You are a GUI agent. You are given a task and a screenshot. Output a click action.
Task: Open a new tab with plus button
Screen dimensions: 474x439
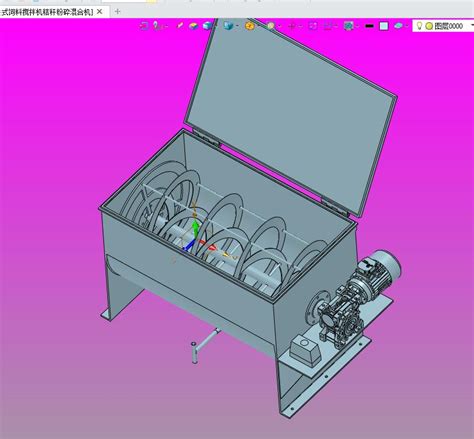tap(117, 12)
